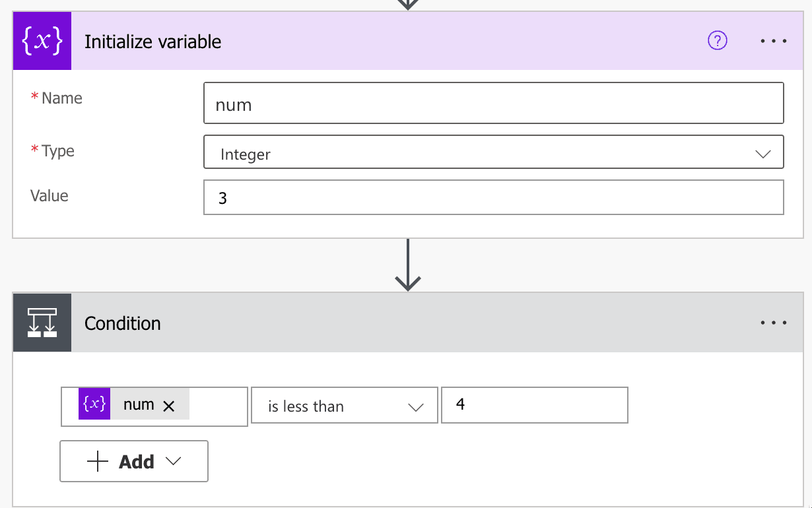This screenshot has height=508, width=812.
Task: Click the Name input containing num
Action: tap(494, 103)
